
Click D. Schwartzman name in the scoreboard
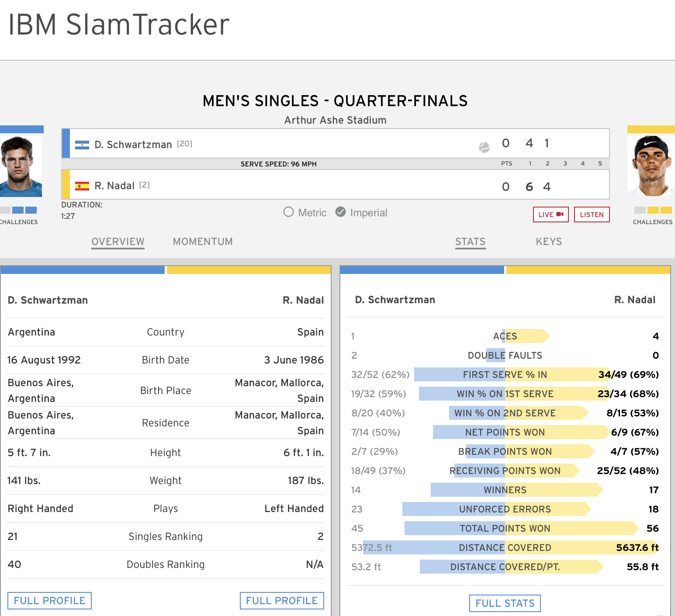[x=133, y=145]
